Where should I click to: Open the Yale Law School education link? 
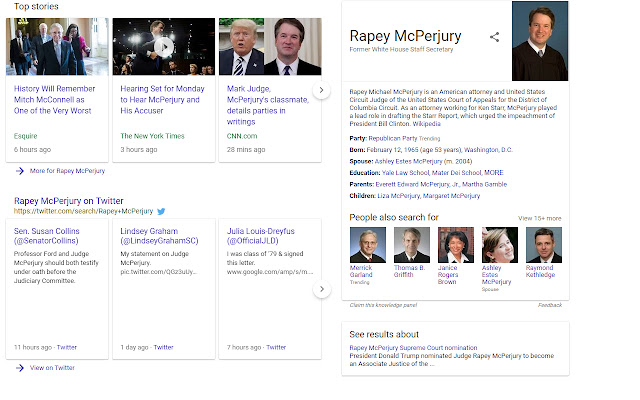[405, 173]
